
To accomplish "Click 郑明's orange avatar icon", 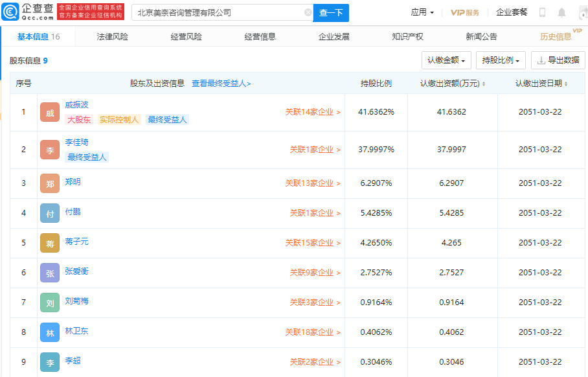I will tap(50, 183).
